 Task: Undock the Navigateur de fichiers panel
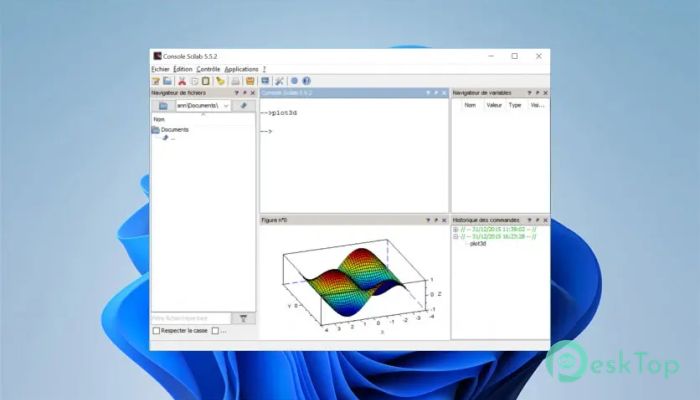click(x=245, y=93)
